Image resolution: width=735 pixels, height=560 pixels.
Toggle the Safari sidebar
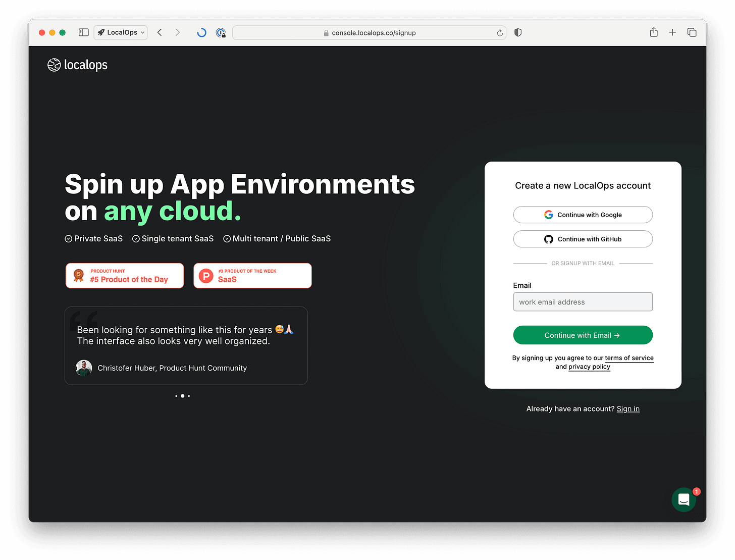click(x=84, y=32)
